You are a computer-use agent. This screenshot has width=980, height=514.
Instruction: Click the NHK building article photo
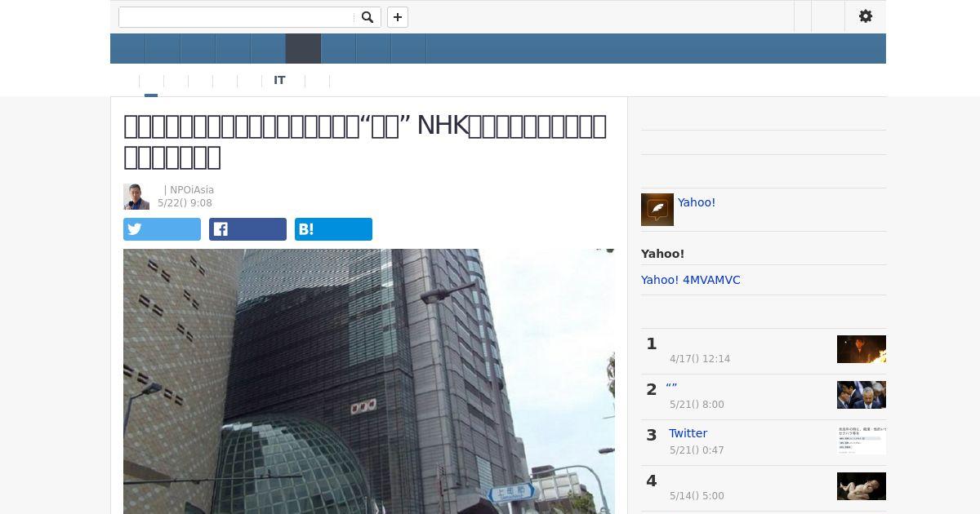point(369,381)
